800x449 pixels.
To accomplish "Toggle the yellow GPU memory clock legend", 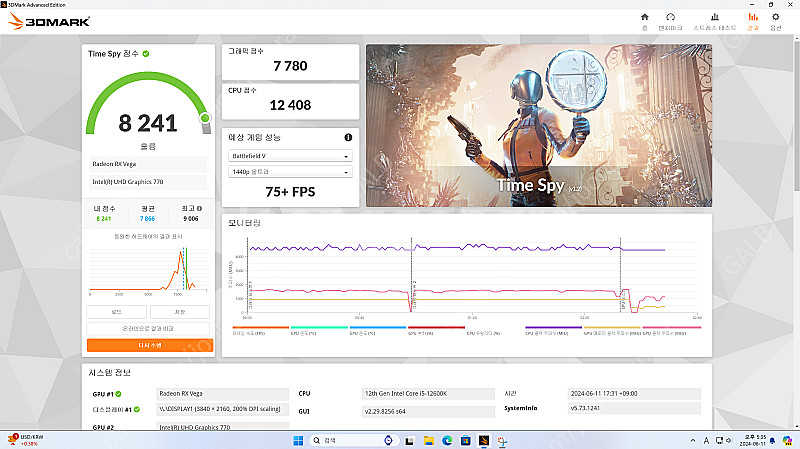I will [612, 330].
